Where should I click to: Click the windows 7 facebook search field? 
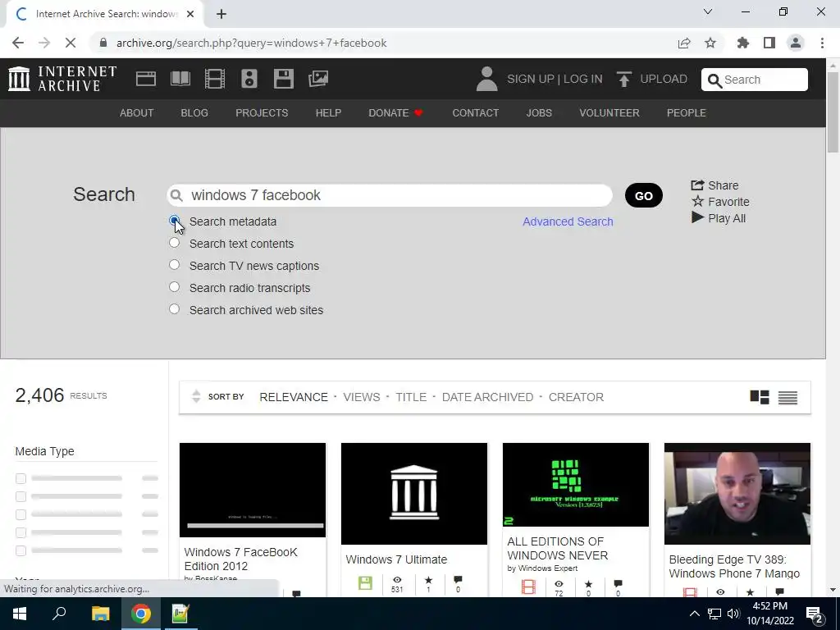click(x=390, y=195)
